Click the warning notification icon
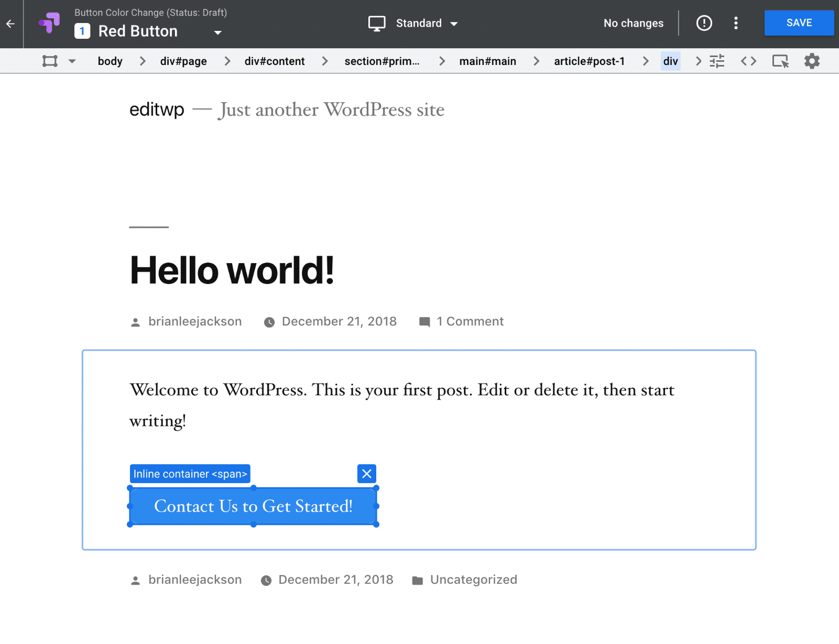This screenshot has height=644, width=839. tap(704, 23)
